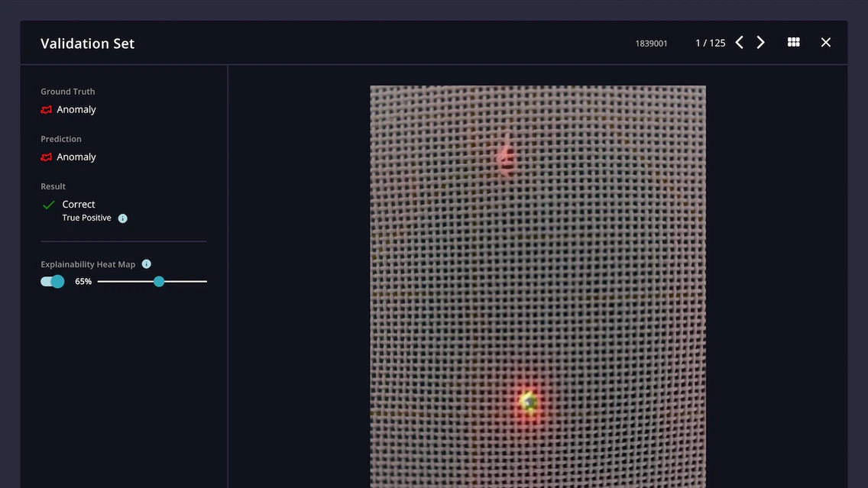Click info icon beside Explainability Heat Map
This screenshot has width=868, height=488.
[x=147, y=264]
